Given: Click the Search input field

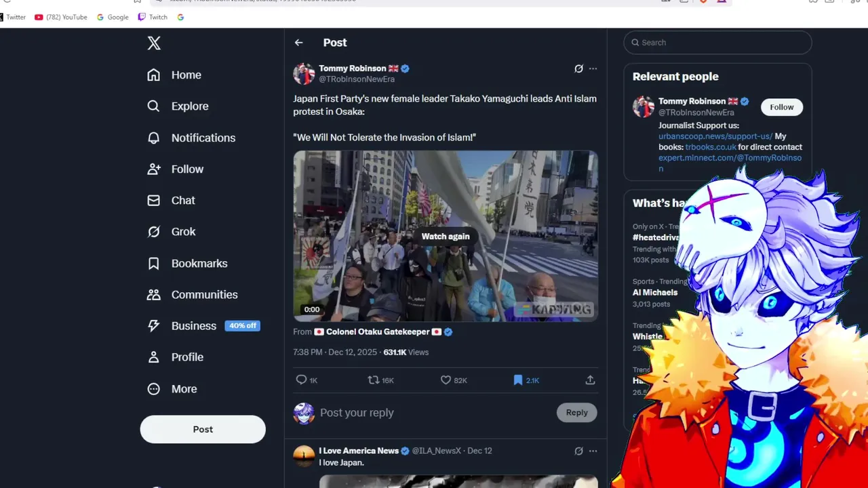Looking at the screenshot, I should pos(717,42).
